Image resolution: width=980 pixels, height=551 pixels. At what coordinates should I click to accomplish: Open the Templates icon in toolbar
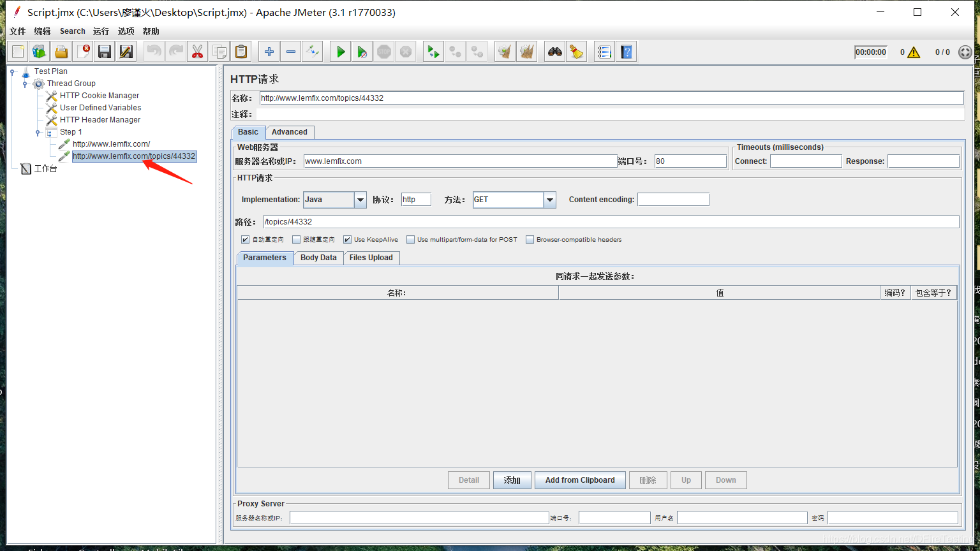click(x=40, y=52)
